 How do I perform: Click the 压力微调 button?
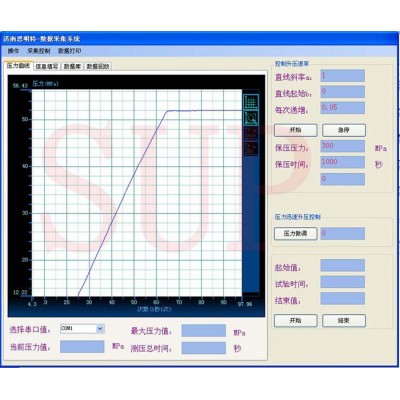[296, 234]
